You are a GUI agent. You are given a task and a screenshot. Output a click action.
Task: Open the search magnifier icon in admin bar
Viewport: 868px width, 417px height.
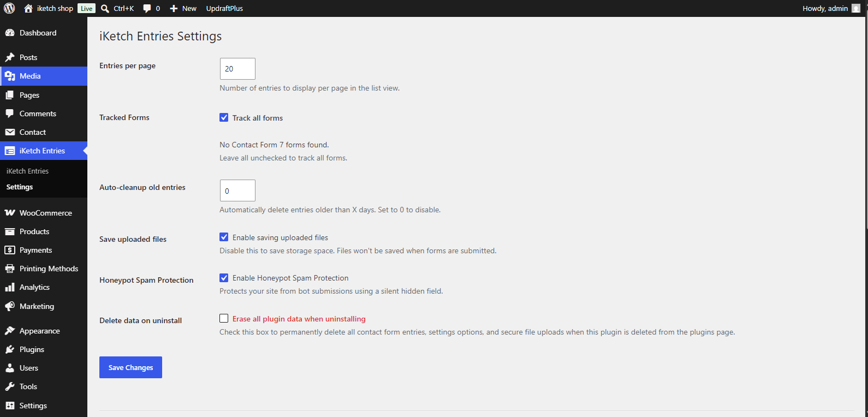[x=105, y=8]
